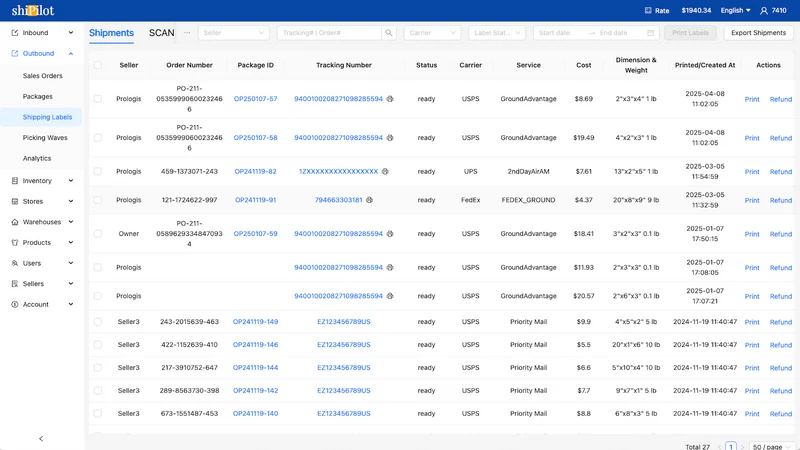This screenshot has width=800, height=450.
Task: Click the Tracking# / Order# search field
Action: point(330,33)
